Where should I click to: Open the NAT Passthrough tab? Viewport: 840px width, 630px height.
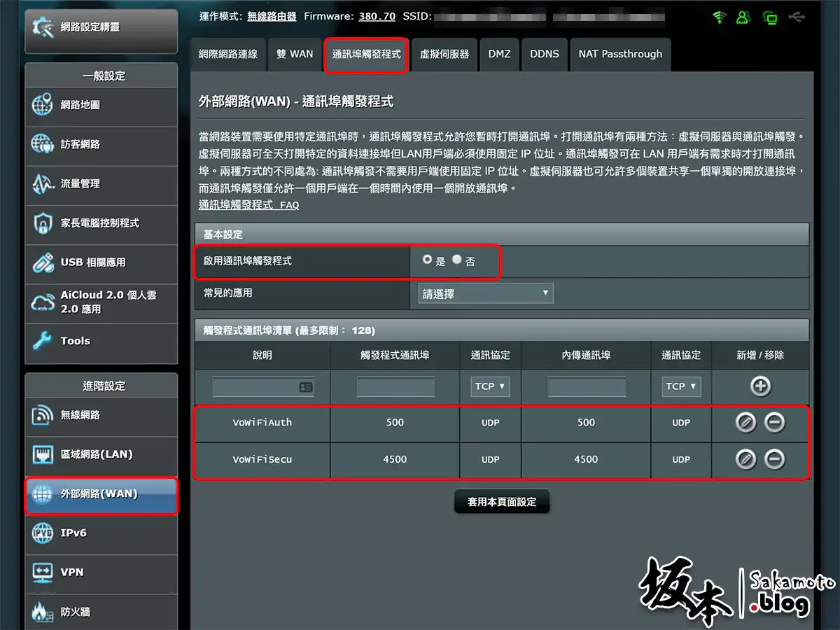pos(619,54)
